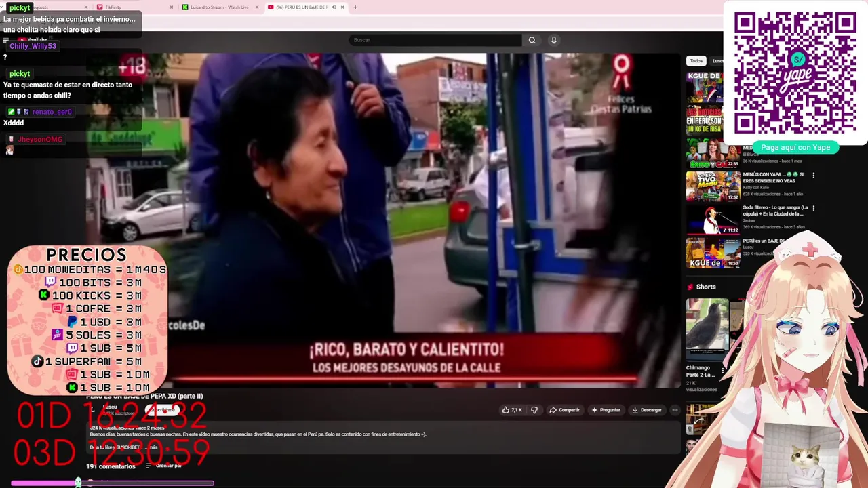Click Chilly_Willy53 chat username
Screen dimensions: 868x488
pos(33,46)
